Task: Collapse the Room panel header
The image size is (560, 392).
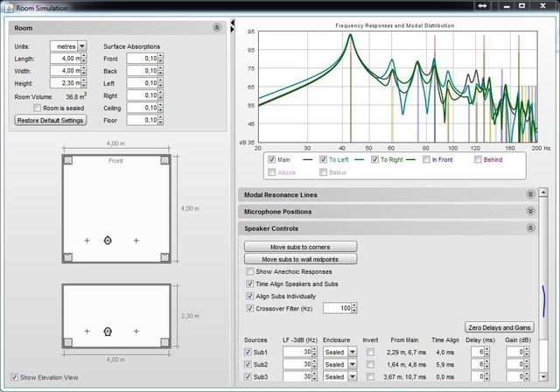Action: tap(117, 28)
